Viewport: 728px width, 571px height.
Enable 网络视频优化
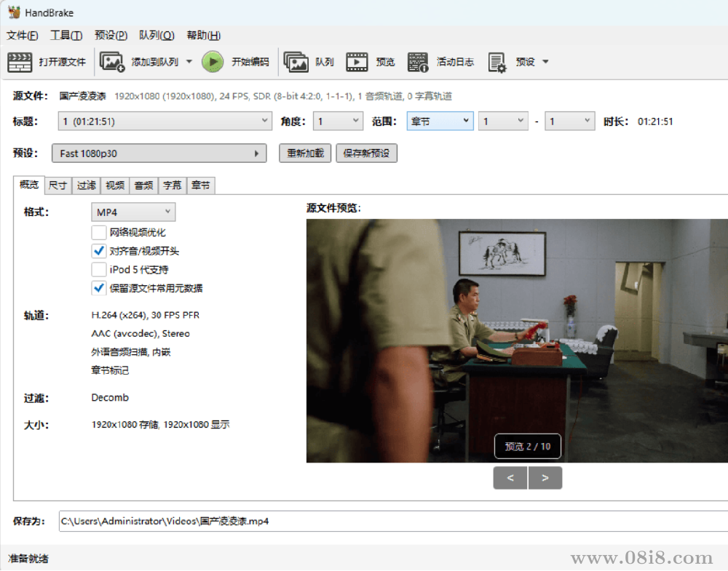click(x=98, y=232)
